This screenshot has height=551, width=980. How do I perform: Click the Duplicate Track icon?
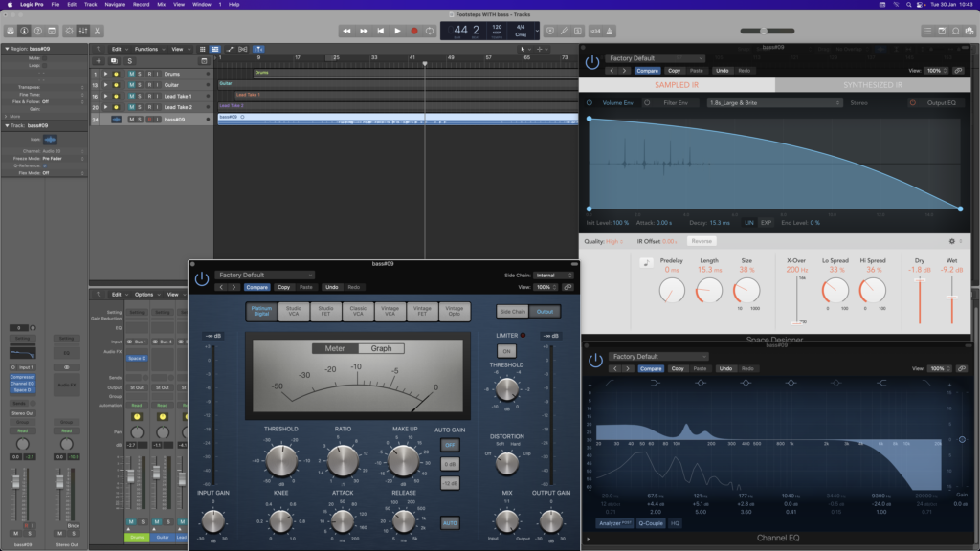pyautogui.click(x=114, y=61)
